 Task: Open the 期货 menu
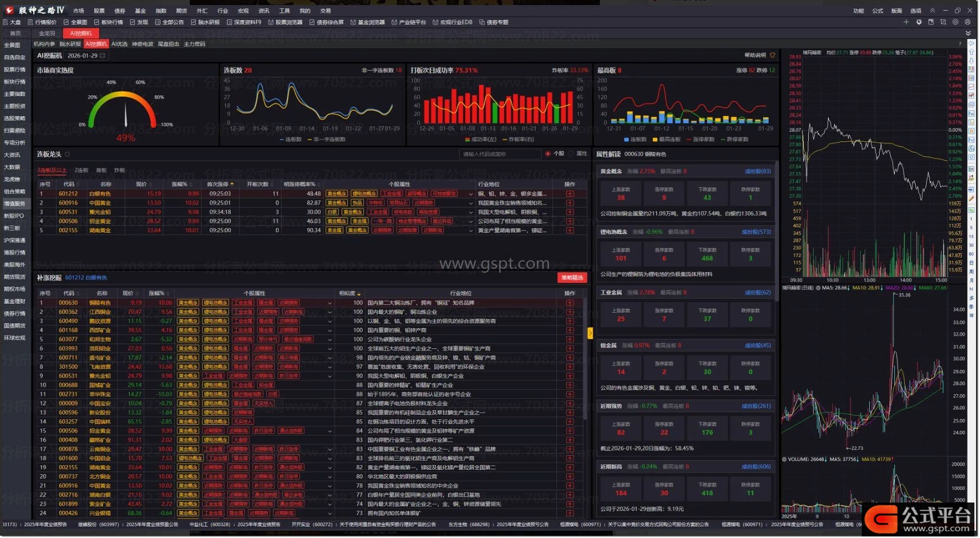pos(181,11)
